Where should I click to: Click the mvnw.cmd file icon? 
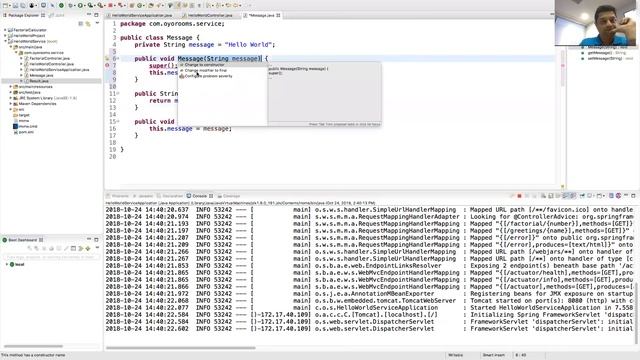[15, 127]
